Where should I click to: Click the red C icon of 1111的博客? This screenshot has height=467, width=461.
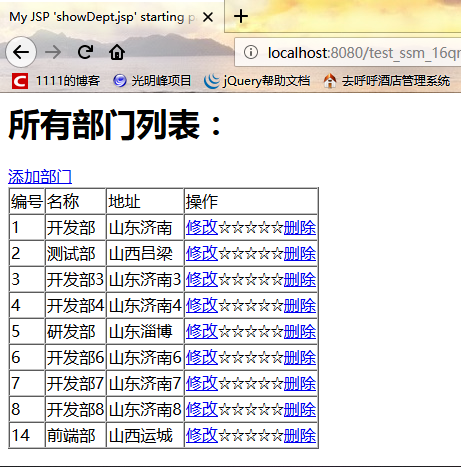[20, 81]
